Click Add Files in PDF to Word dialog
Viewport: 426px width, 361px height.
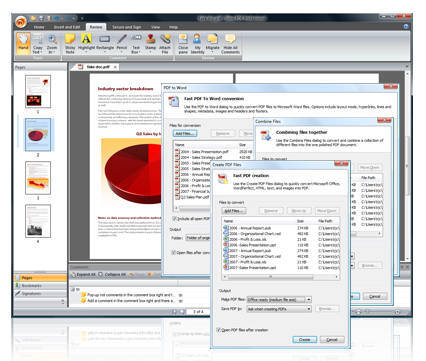[x=185, y=133]
